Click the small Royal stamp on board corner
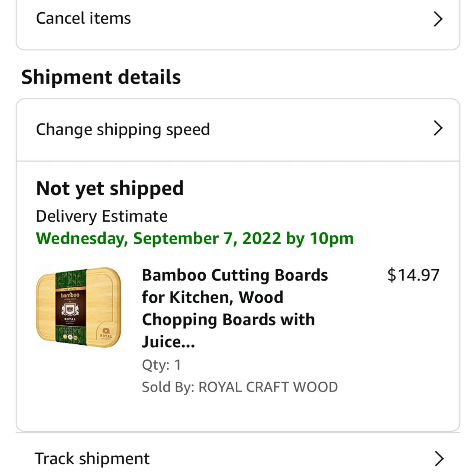 (x=106, y=333)
